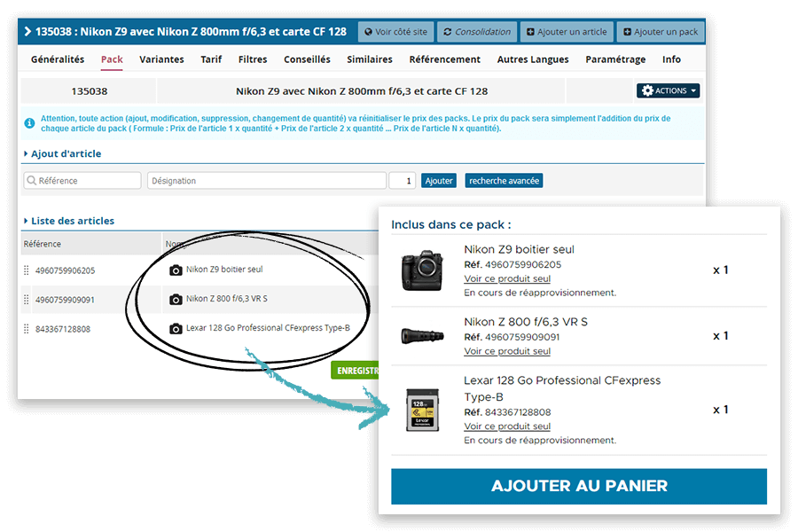Click the article name Nikon Z 800 f/6,3 VR S in list
Image resolution: width=798 pixels, height=532 pixels.
point(226,298)
